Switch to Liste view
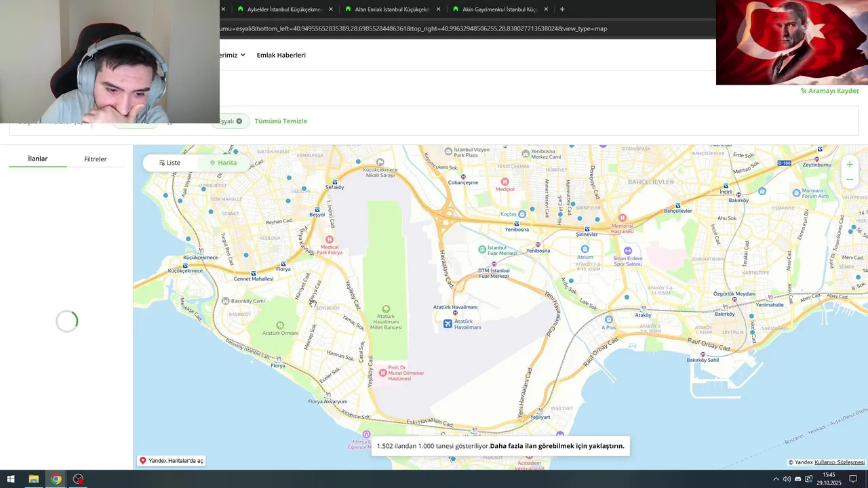Viewport: 868px width, 488px height. pyautogui.click(x=170, y=163)
